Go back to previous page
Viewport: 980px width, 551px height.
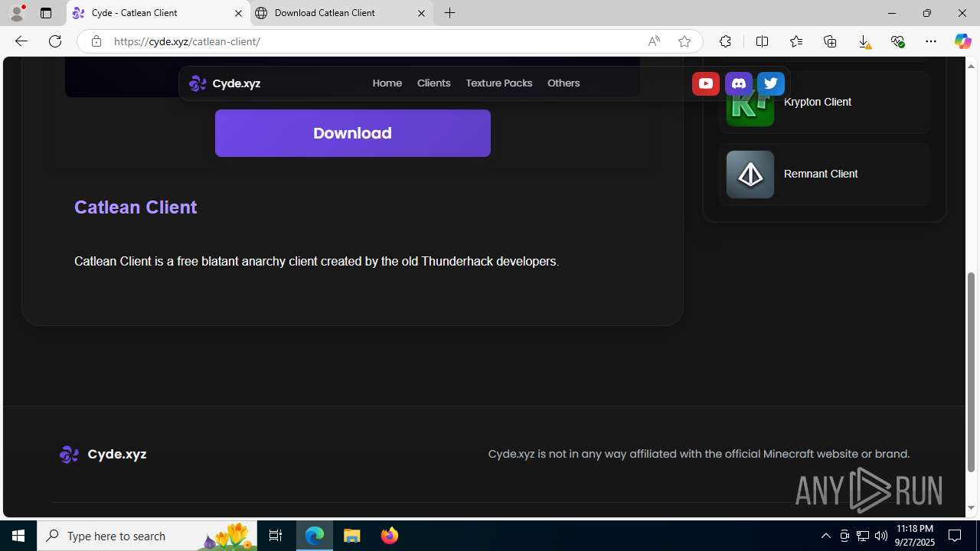(x=21, y=41)
